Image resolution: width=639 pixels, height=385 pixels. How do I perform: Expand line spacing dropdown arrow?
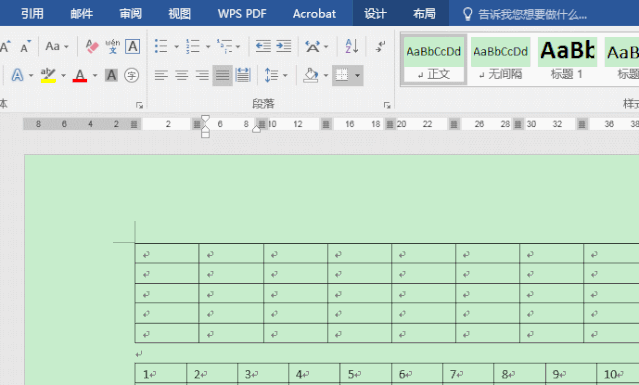tap(285, 75)
